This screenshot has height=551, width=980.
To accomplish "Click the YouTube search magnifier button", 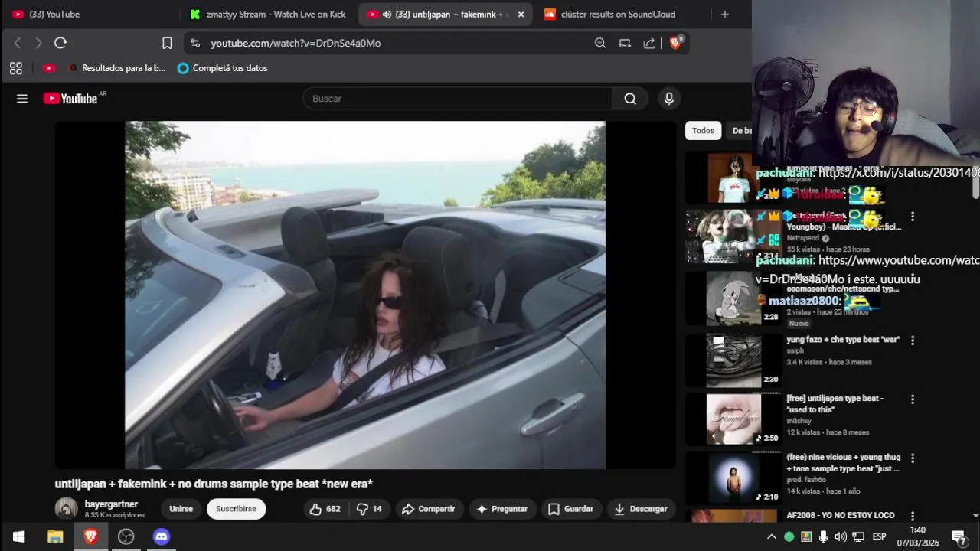I will point(630,99).
